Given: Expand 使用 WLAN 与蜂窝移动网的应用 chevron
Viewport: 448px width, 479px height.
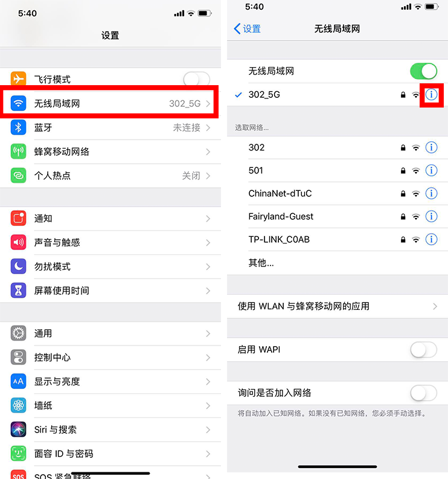Looking at the screenshot, I should click(435, 306).
